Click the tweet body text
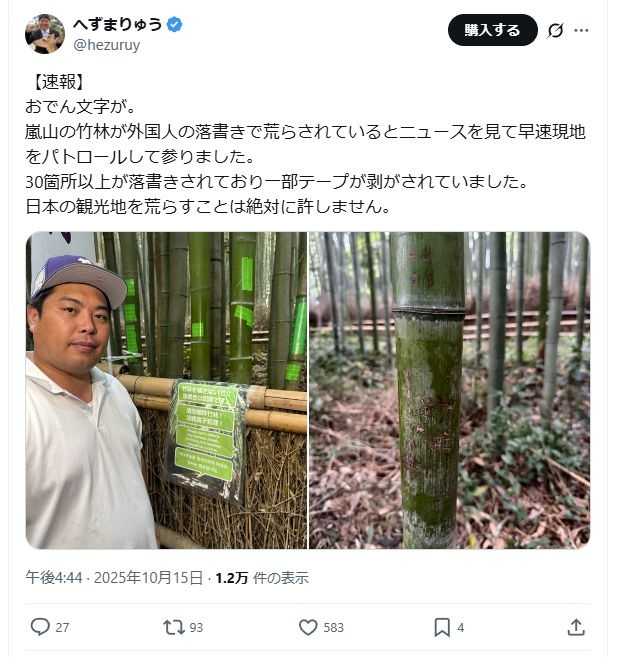This screenshot has height=657, width=617. pos(305,144)
